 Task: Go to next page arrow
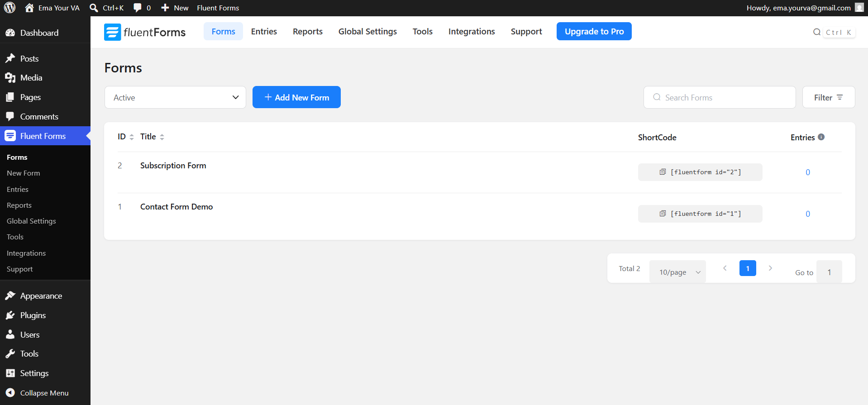coord(770,268)
